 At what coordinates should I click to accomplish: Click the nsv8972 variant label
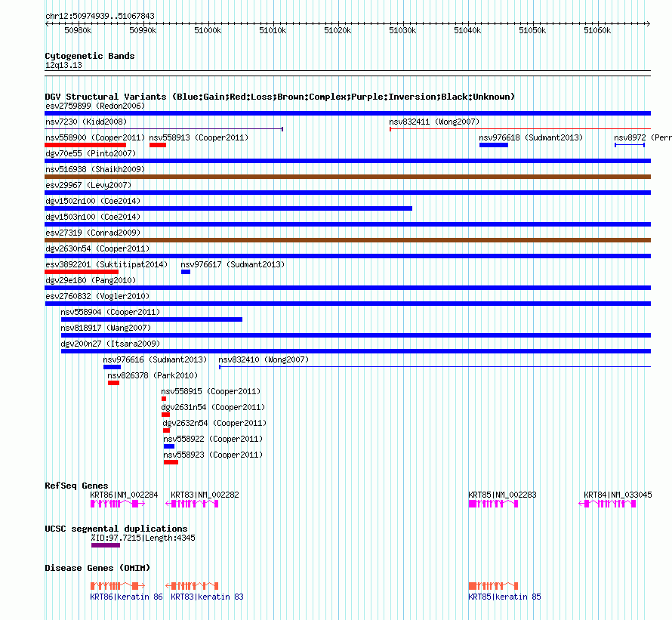643,137
